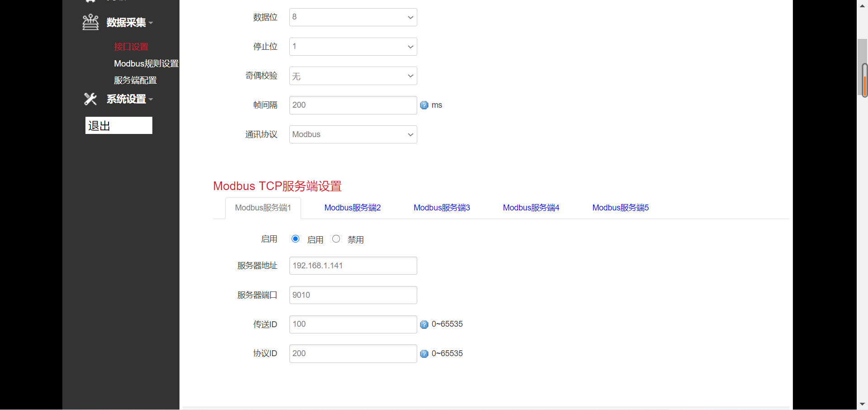This screenshot has height=410, width=868.
Task: Click the scrollbar up arrow
Action: click(x=863, y=5)
